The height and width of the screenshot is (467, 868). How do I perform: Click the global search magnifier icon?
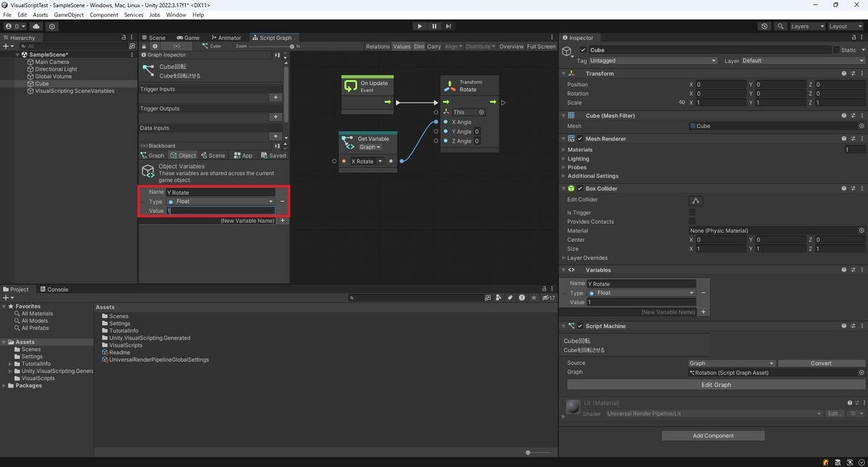[x=780, y=26]
